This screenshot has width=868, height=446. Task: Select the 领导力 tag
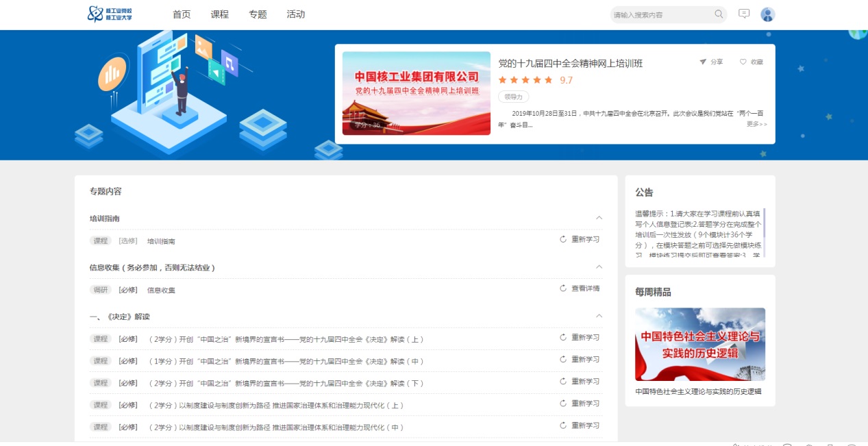coord(513,97)
